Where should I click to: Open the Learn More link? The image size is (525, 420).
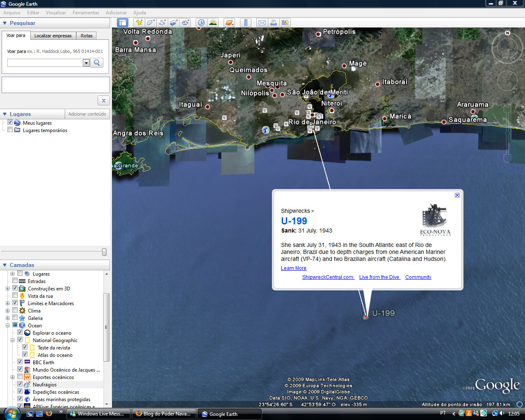coord(294,268)
